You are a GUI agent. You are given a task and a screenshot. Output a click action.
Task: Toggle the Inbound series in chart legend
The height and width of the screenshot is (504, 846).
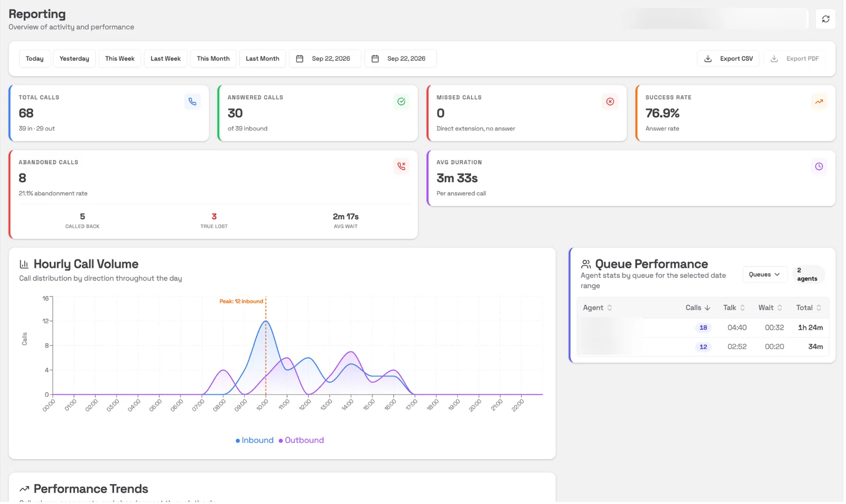254,441
